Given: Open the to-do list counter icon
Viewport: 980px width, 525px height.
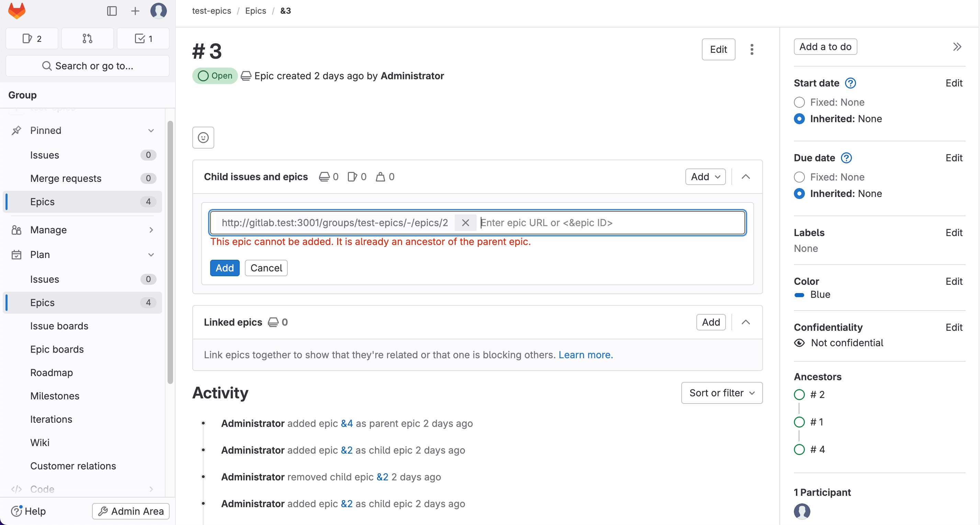Looking at the screenshot, I should [143, 38].
